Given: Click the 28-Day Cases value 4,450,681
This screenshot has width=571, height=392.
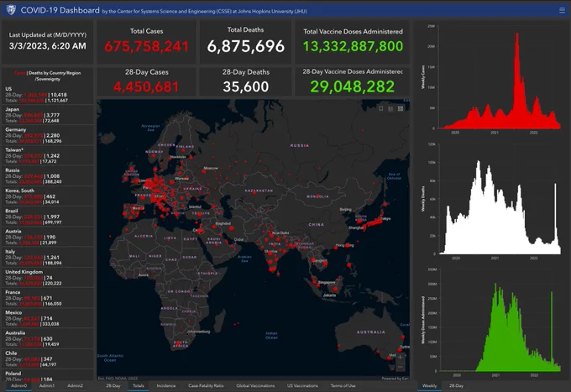Looking at the screenshot, I should pyautogui.click(x=146, y=86).
